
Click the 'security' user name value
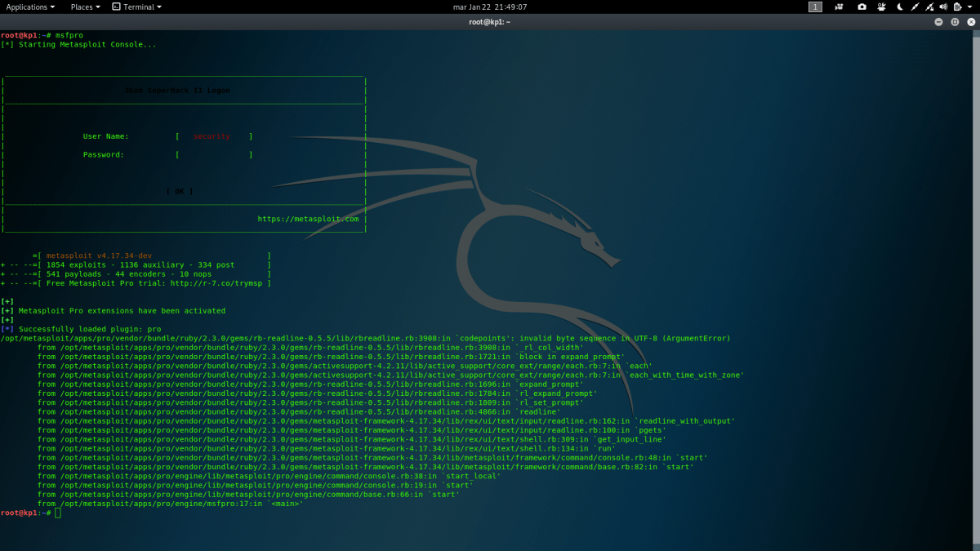pyautogui.click(x=212, y=136)
